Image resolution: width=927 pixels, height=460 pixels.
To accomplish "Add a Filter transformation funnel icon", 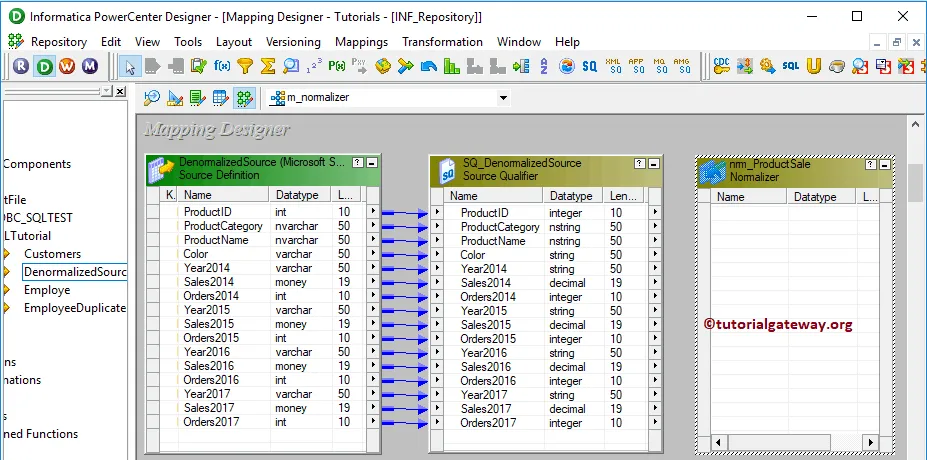I will point(245,66).
